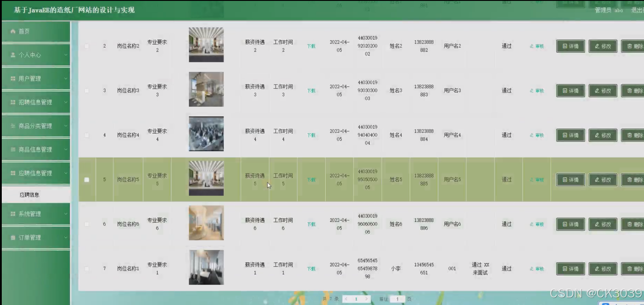
Task: Click the 前往 page number input
Action: pos(397,299)
